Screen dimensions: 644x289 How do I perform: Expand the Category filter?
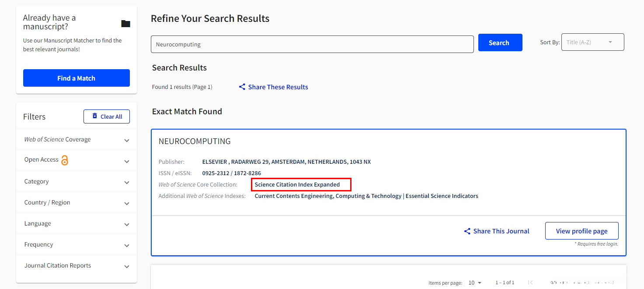(x=127, y=183)
